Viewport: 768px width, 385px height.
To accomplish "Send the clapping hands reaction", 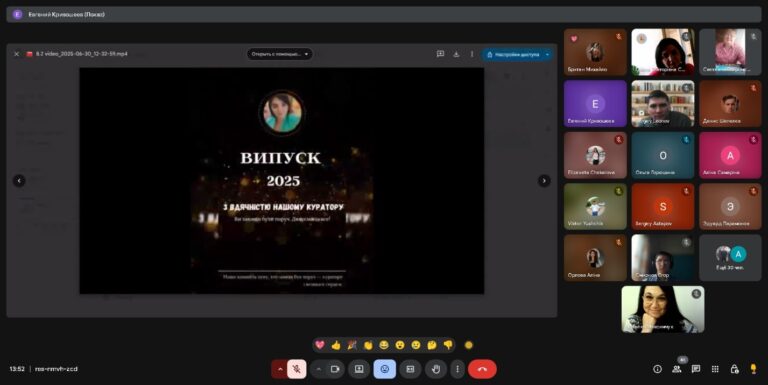I will coord(368,345).
